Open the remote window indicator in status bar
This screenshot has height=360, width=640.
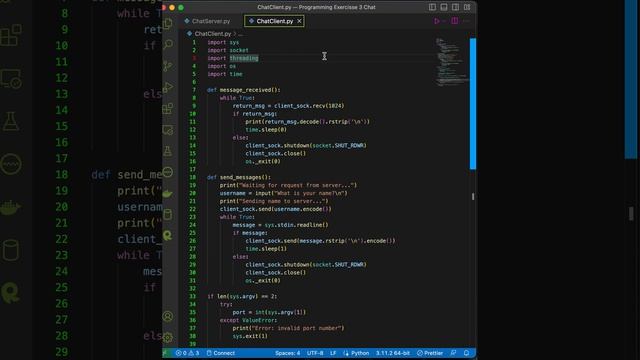click(x=166, y=353)
